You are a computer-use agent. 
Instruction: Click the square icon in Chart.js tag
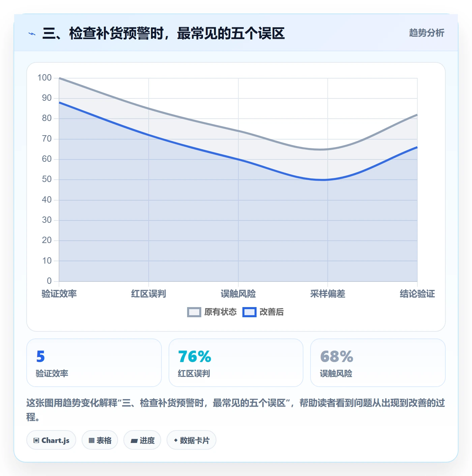[x=36, y=441]
